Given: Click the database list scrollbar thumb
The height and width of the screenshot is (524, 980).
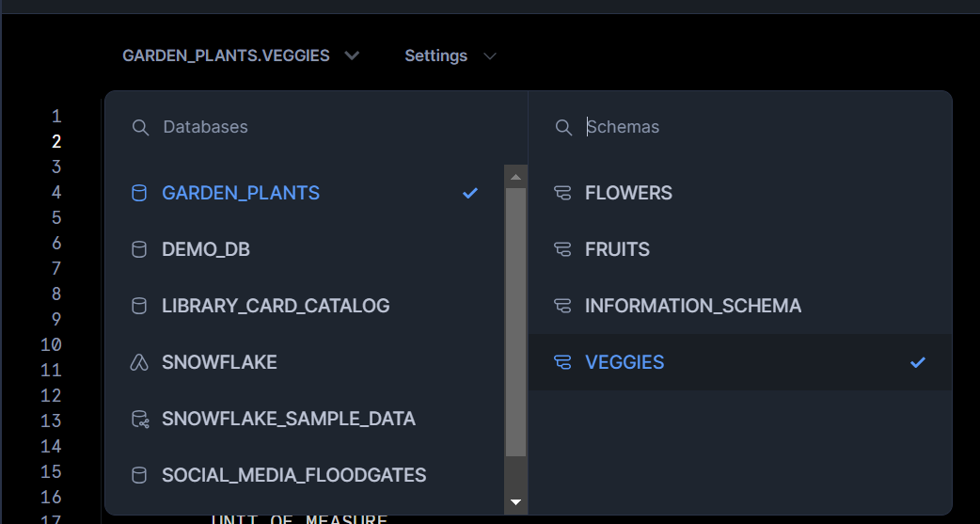Looking at the screenshot, I should pyautogui.click(x=515, y=322).
